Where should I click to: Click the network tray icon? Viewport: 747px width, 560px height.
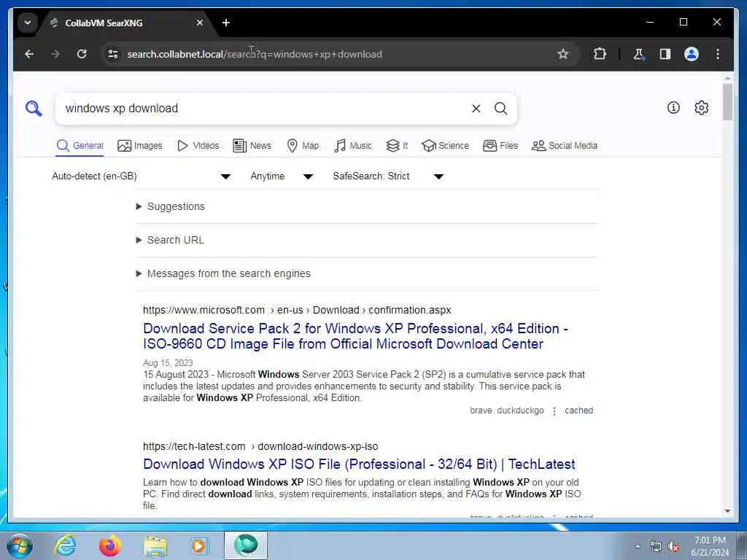pyautogui.click(x=656, y=547)
